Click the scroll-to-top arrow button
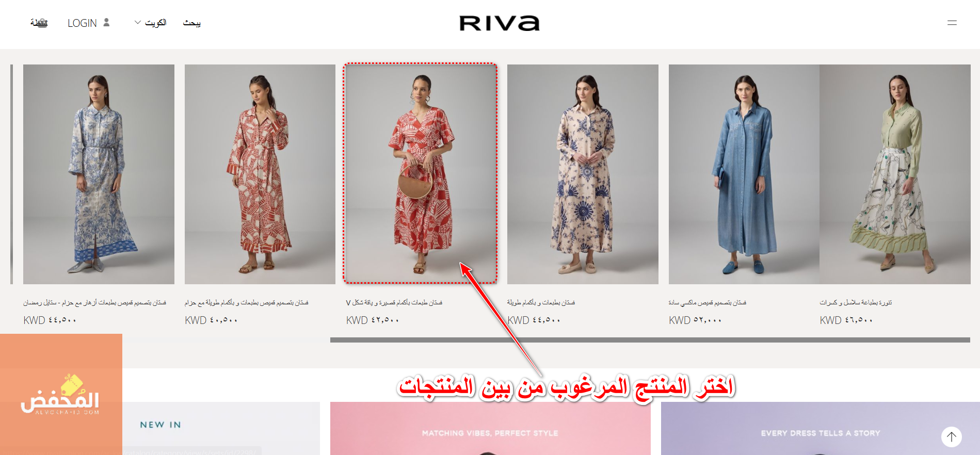Screen dimensions: 980x455 pos(951,436)
